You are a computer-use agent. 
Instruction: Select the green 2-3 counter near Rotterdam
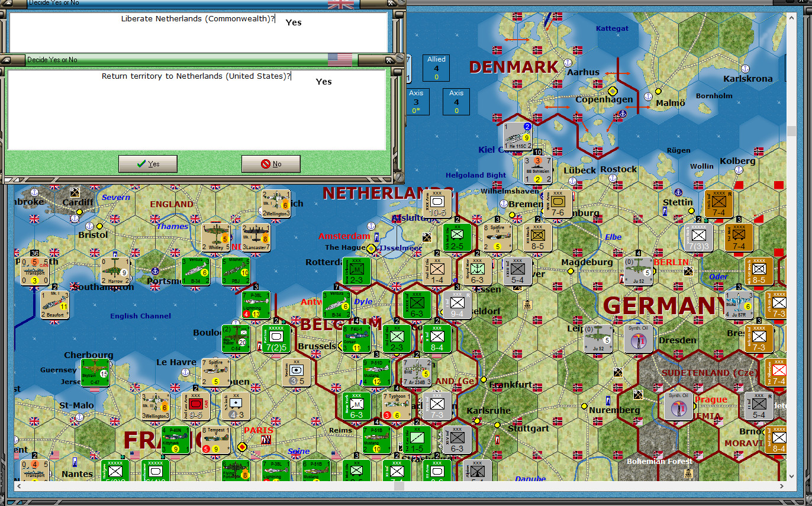(356, 272)
